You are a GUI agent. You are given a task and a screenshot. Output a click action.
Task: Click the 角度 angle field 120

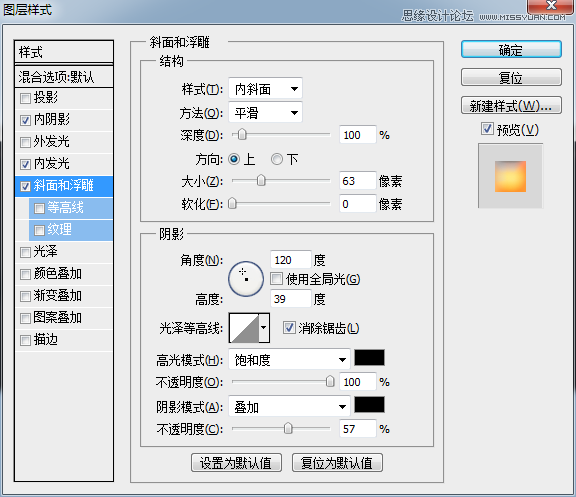click(x=291, y=260)
